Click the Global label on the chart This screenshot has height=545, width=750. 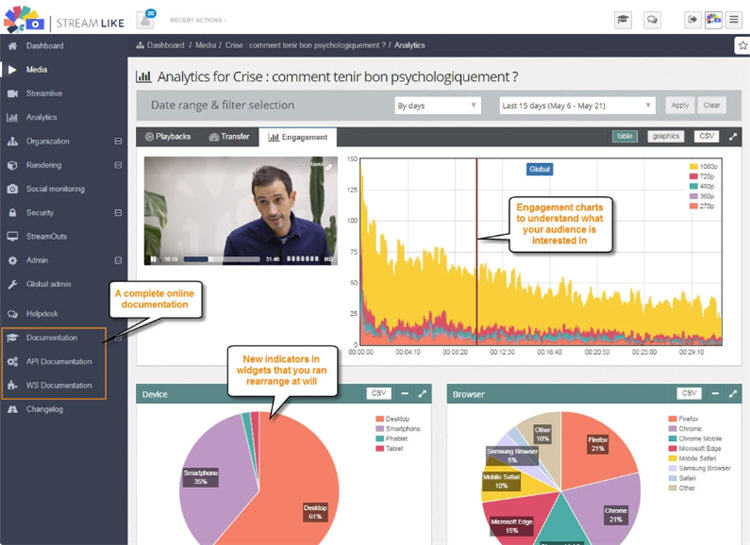540,169
